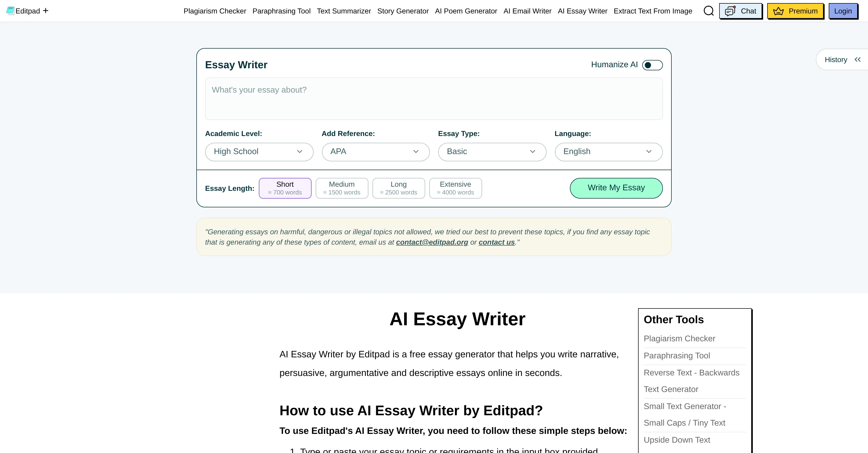Click the plus icon next to Editpad

click(45, 11)
